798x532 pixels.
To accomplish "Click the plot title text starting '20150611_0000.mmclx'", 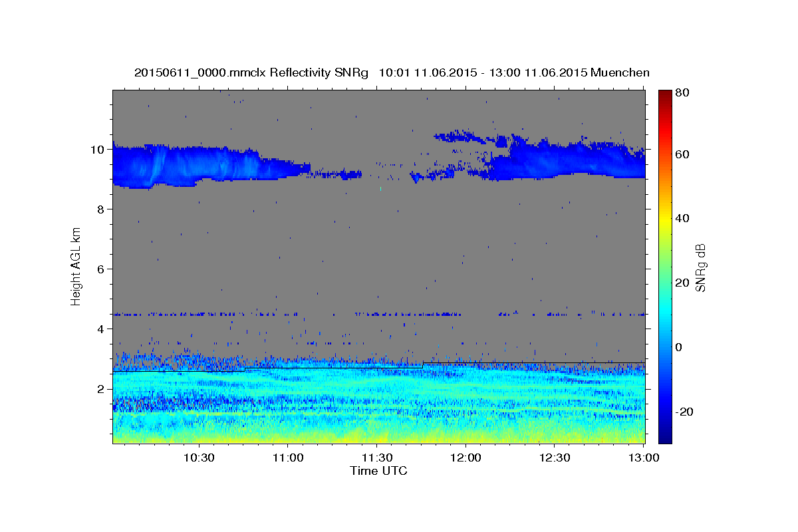I will (x=392, y=72).
